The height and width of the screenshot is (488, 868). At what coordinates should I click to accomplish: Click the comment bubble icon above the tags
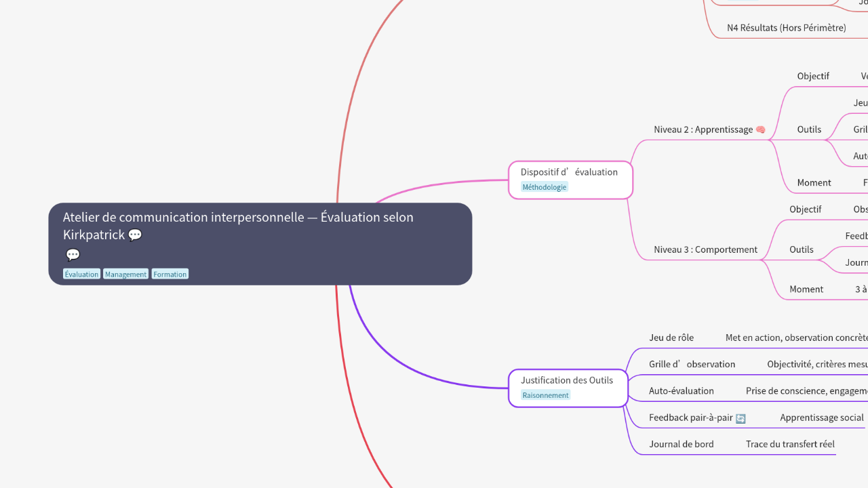pos(73,255)
